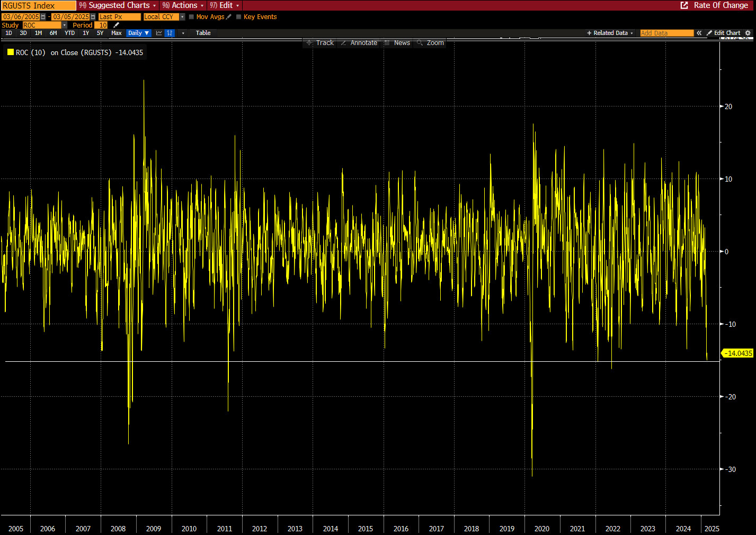Open the Actions menu
Viewport: 756px width, 535px height.
tap(183, 5)
